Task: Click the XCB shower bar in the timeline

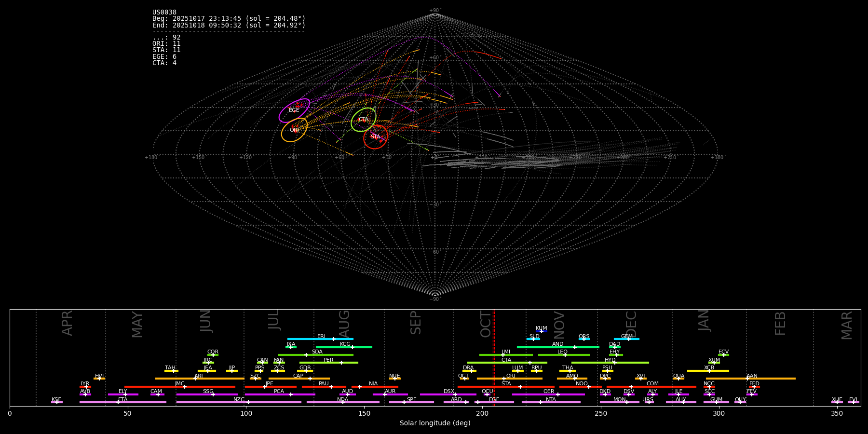Action: tap(708, 371)
